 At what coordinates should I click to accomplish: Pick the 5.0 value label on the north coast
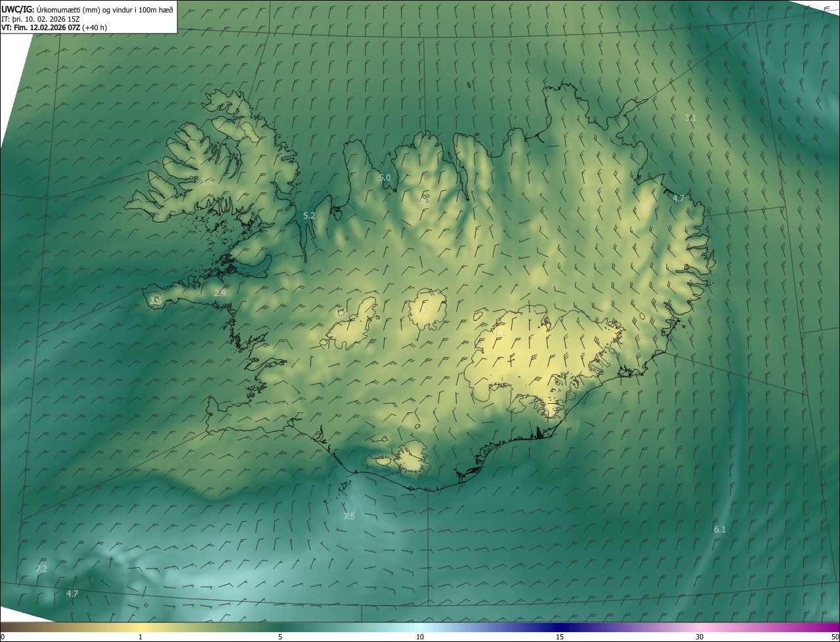[385, 177]
